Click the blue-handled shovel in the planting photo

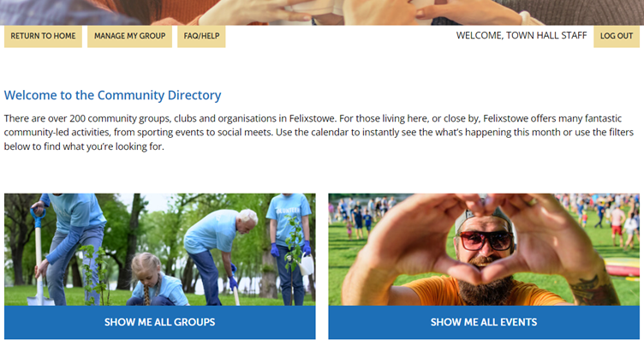[39, 257]
